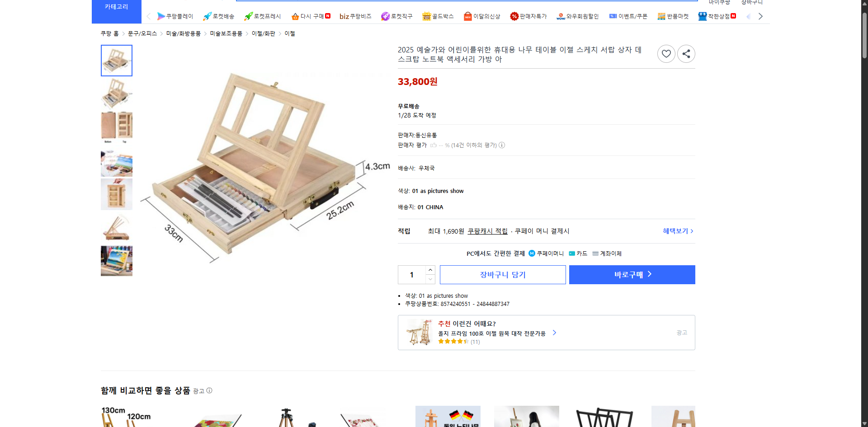Open 와우회원할인 membership discounts
The height and width of the screenshot is (427, 868).
[x=577, y=16]
